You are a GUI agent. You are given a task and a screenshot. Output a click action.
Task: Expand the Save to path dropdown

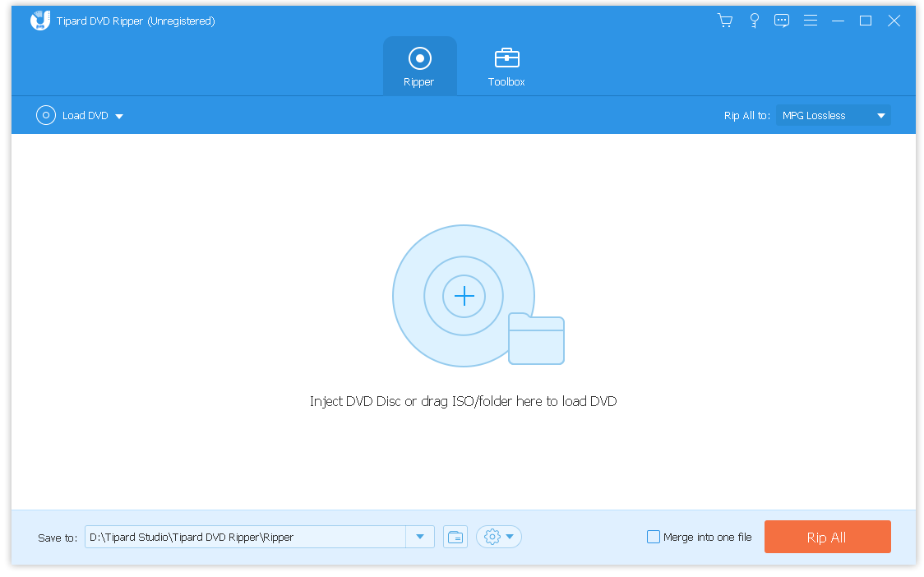[x=420, y=536]
